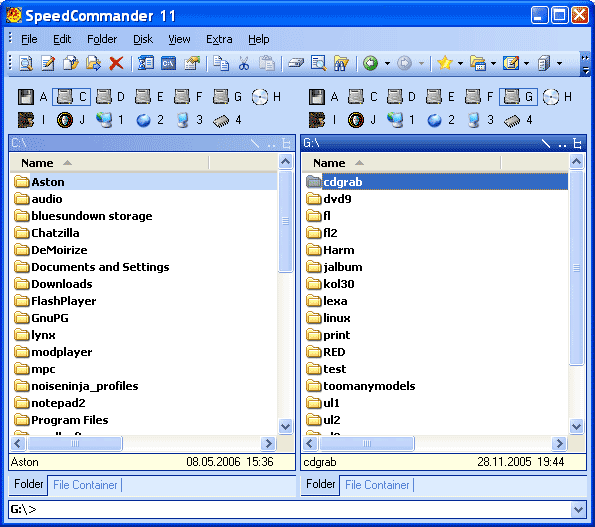
Task: Open the File menu
Action: 29,39
